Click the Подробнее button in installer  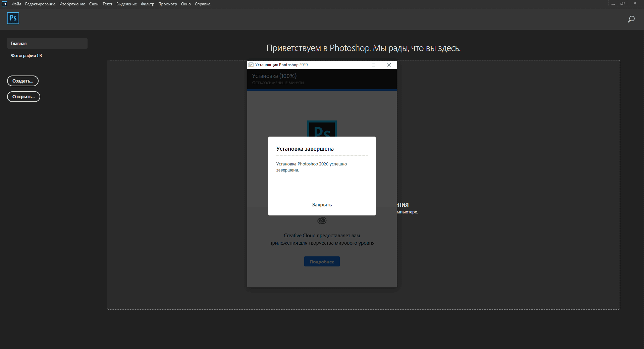click(322, 262)
